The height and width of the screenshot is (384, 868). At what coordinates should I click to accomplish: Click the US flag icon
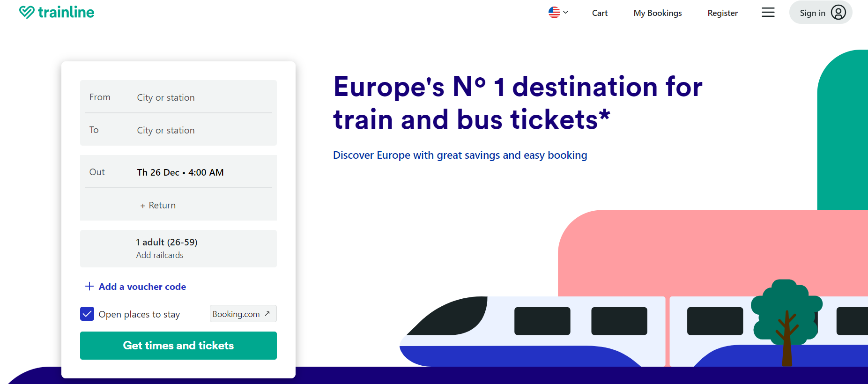click(554, 13)
